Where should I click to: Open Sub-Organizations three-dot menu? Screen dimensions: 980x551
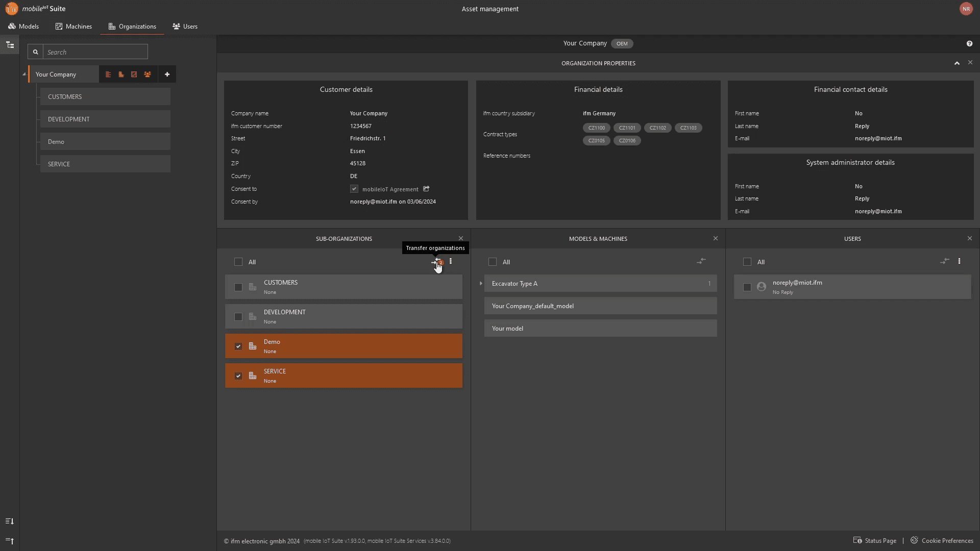[450, 262]
